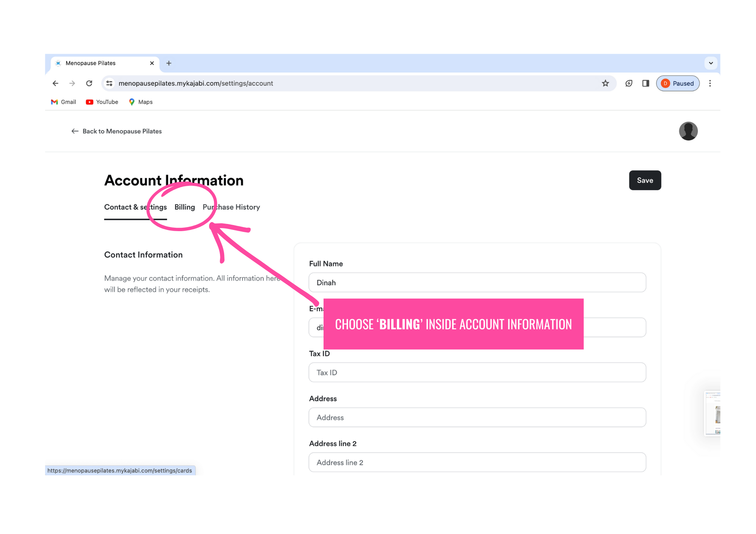Click the Full Name field
The width and height of the screenshot is (756, 534).
477,282
